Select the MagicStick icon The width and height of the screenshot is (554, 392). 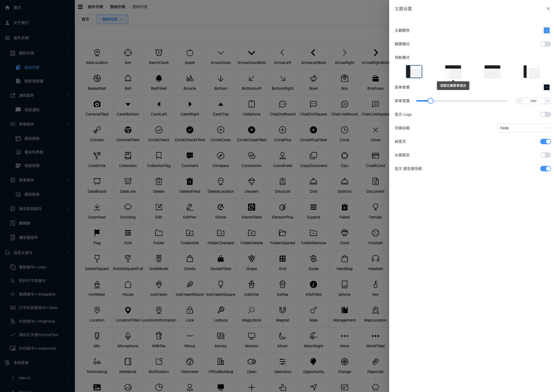click(251, 310)
